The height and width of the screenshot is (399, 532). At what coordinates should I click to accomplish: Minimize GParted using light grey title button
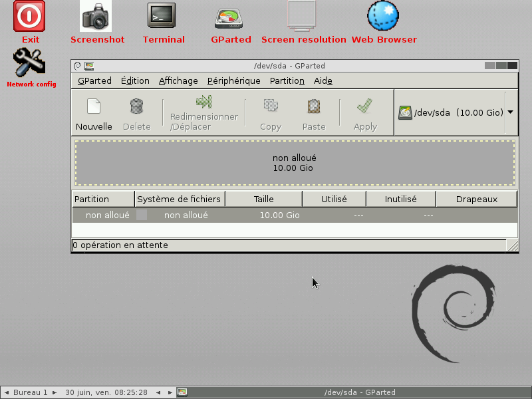pyautogui.click(x=490, y=65)
